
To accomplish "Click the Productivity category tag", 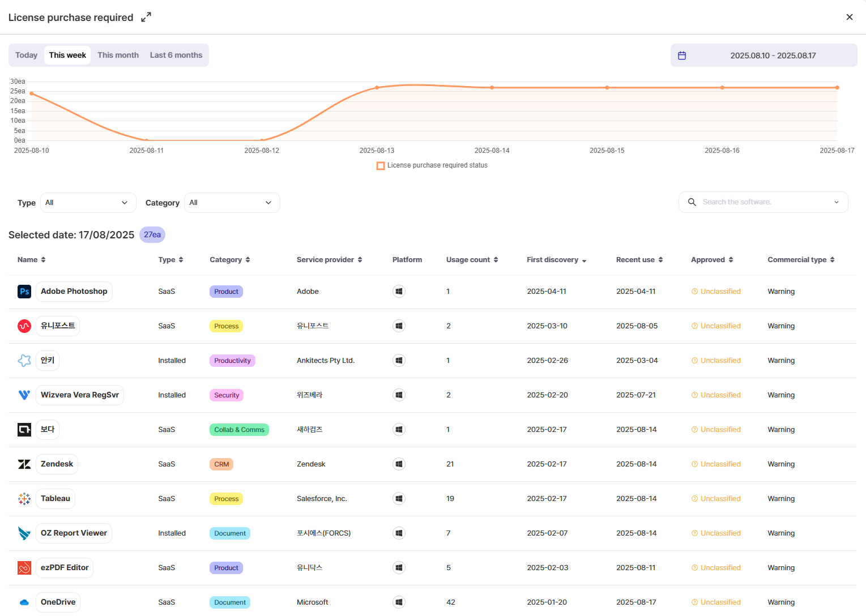I will click(232, 361).
